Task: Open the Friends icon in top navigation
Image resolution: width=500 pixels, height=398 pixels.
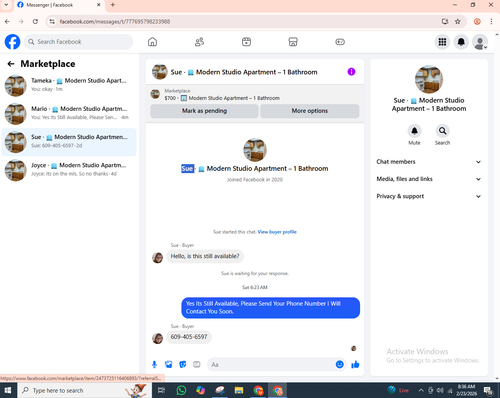Action: pos(199,42)
